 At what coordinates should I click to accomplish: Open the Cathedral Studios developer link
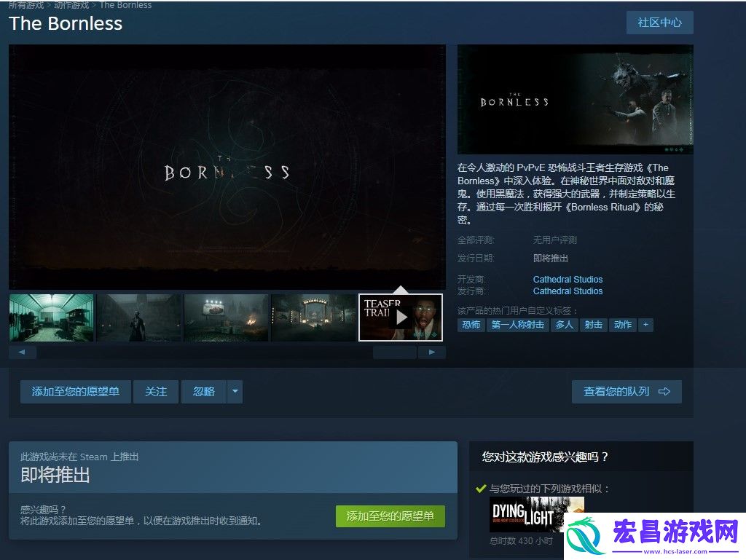(568, 280)
